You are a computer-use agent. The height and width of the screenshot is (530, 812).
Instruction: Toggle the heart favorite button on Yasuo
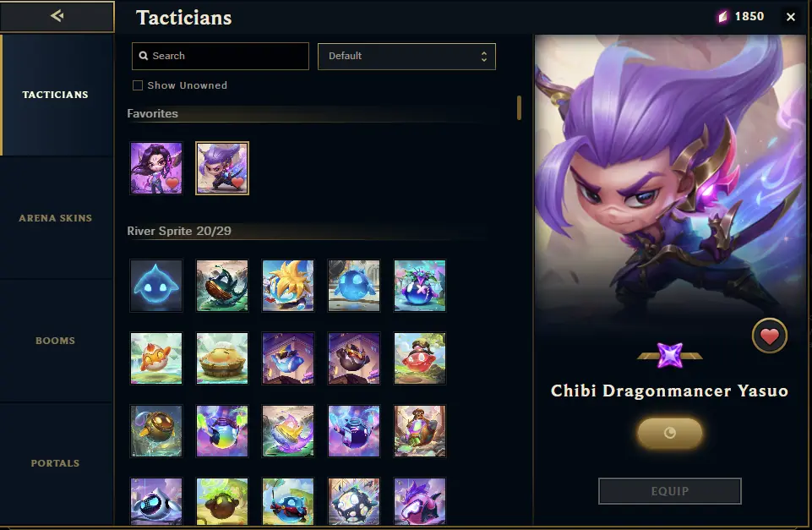770,336
